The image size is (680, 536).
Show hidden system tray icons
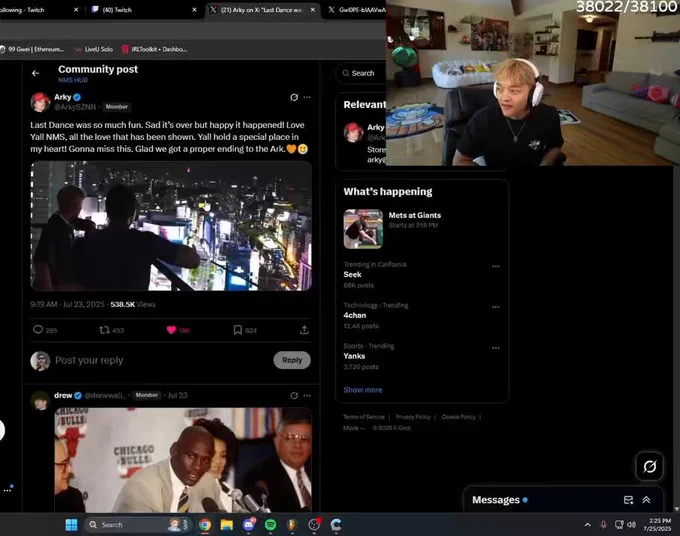(x=588, y=525)
